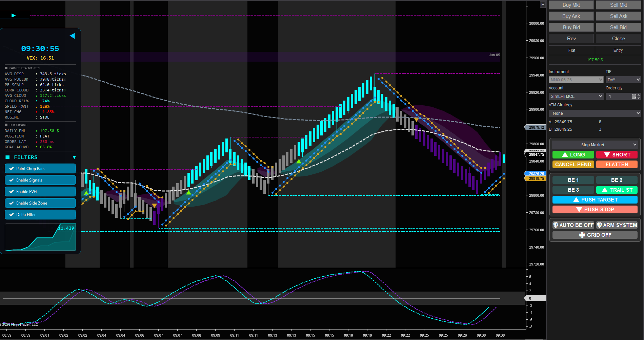The image size is (644, 340).
Task: Click the Rev button
Action: coord(571,39)
